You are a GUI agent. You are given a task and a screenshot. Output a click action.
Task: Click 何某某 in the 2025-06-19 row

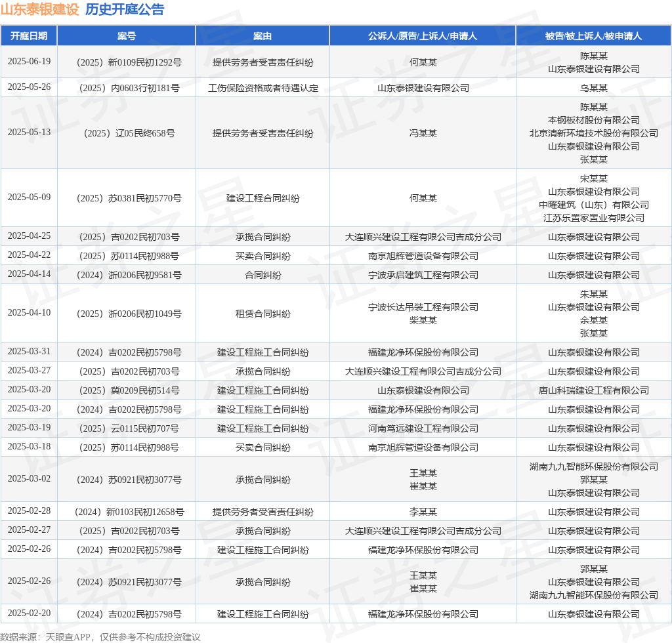(x=423, y=62)
